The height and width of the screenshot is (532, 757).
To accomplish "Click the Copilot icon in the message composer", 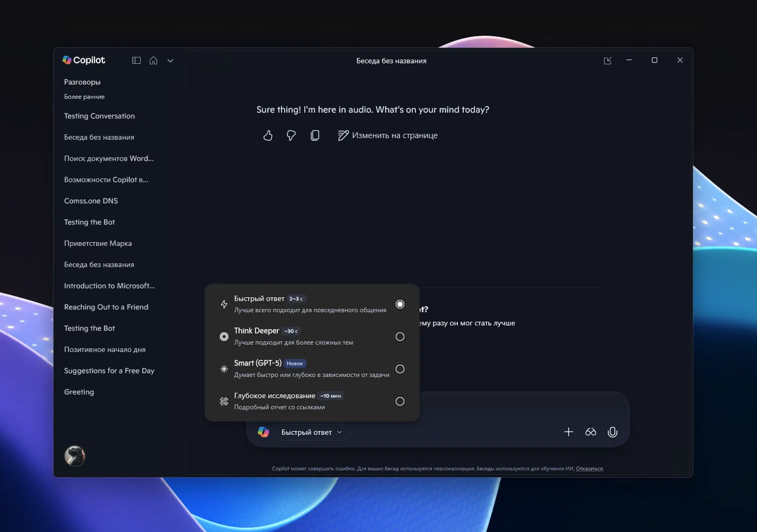I will (263, 432).
